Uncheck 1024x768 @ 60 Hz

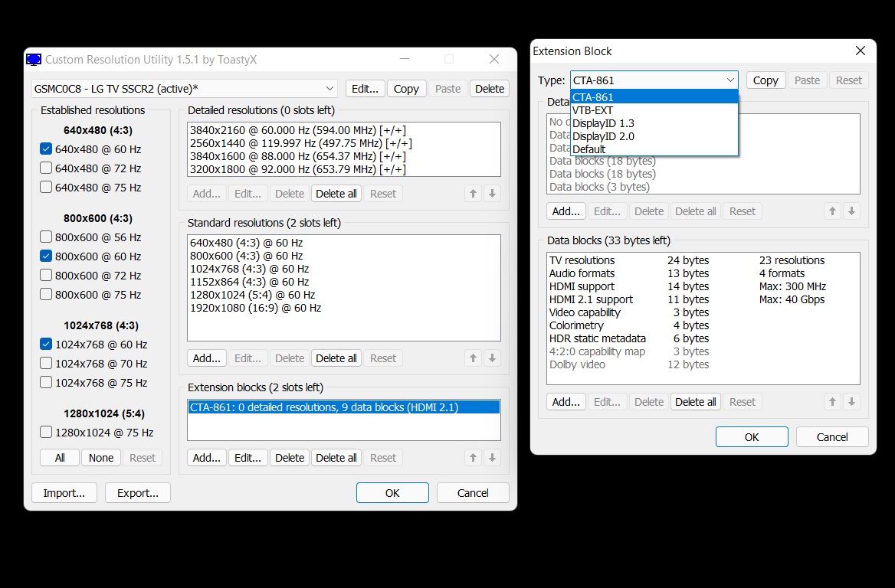coord(46,344)
